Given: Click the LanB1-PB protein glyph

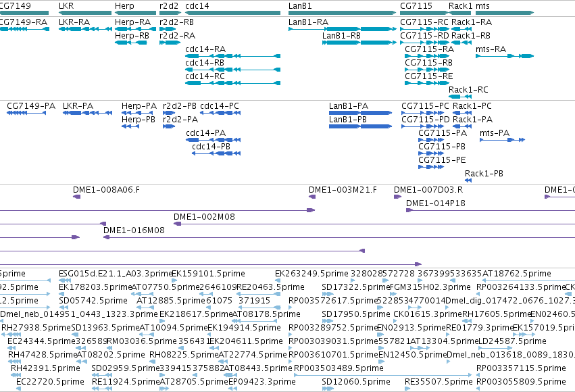Looking at the screenshot, I should pos(361,126).
